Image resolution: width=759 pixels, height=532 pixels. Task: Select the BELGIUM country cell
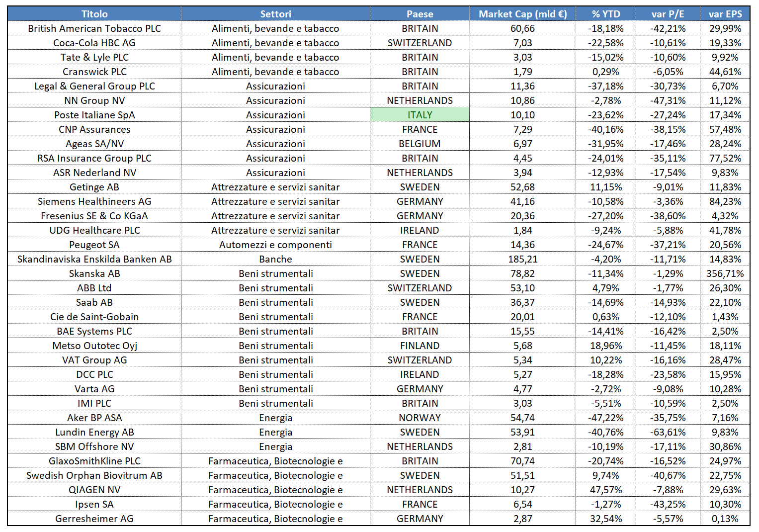tap(420, 144)
